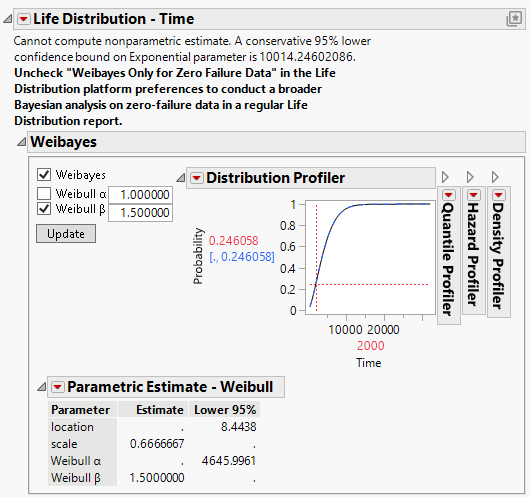Click the Distribution Profiler curve plot
The width and height of the screenshot is (530, 497).
click(370, 257)
